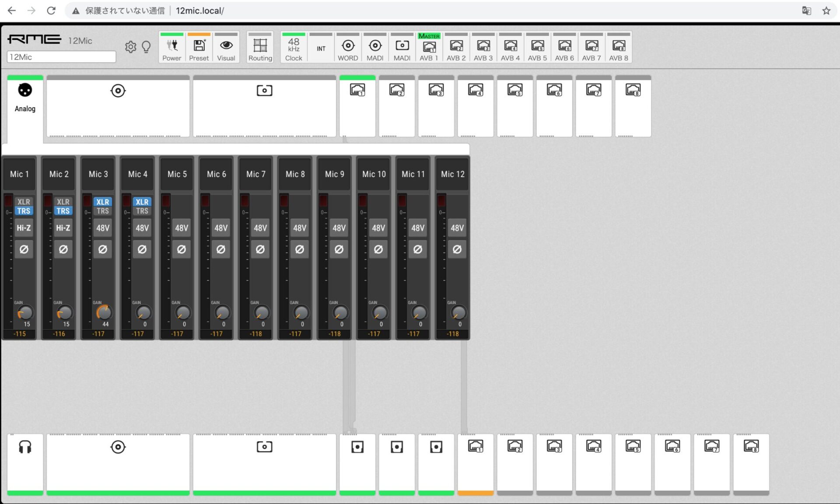The width and height of the screenshot is (840, 504).
Task: Click the lightbulb identify icon
Action: (146, 47)
